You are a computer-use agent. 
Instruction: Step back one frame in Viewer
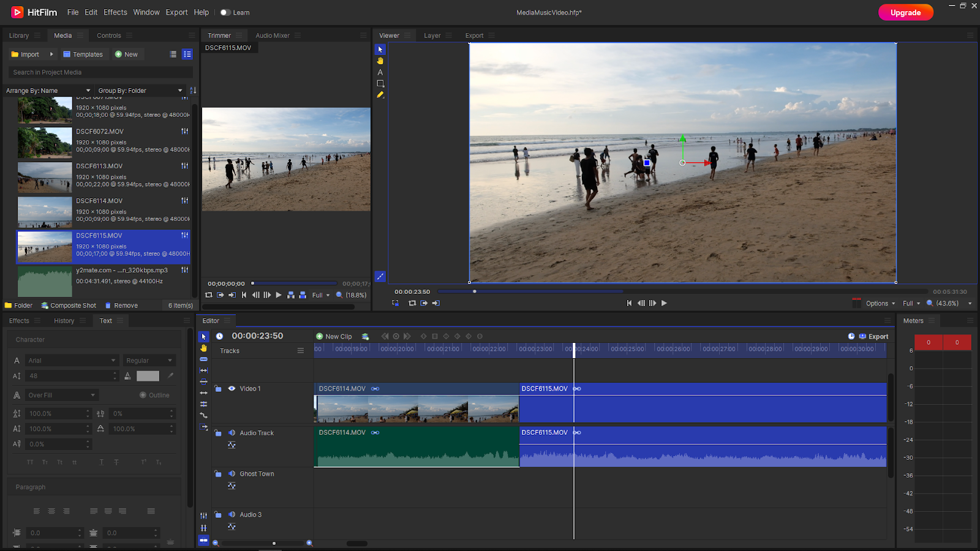coord(641,303)
